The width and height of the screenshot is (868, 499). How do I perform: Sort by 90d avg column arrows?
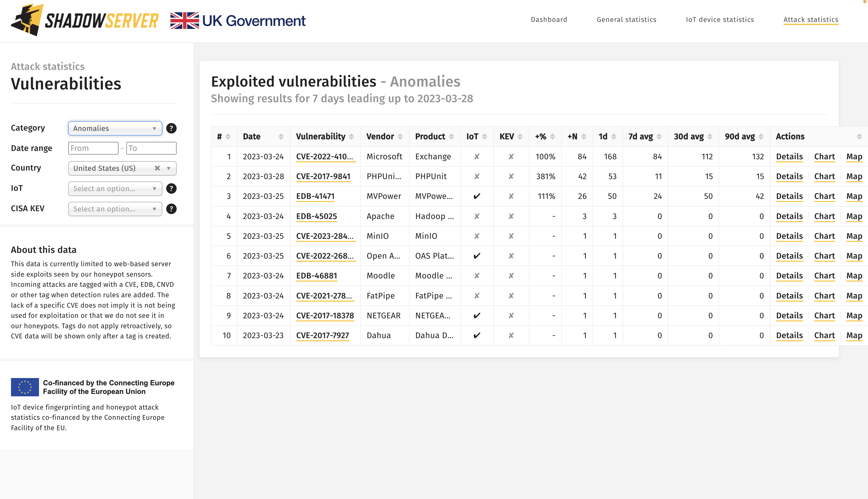coord(761,136)
